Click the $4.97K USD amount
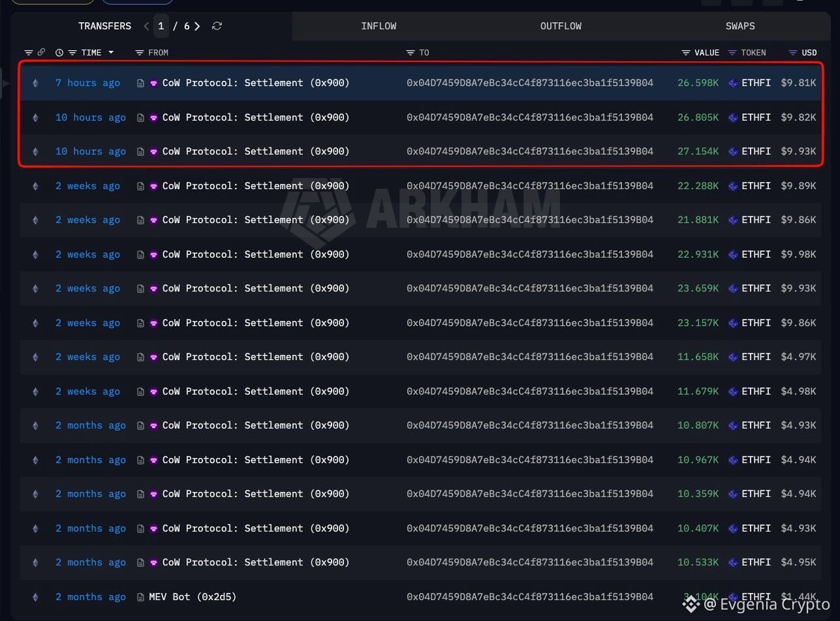 point(798,357)
